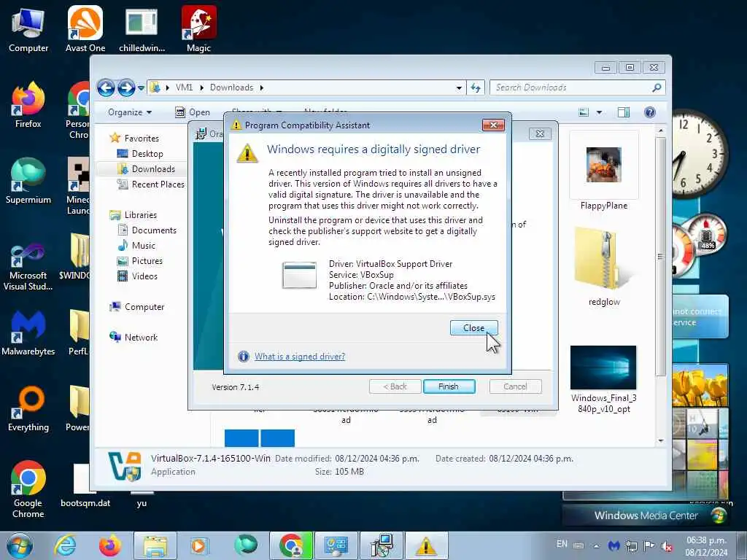Open the Windows Start menu

(x=19, y=545)
